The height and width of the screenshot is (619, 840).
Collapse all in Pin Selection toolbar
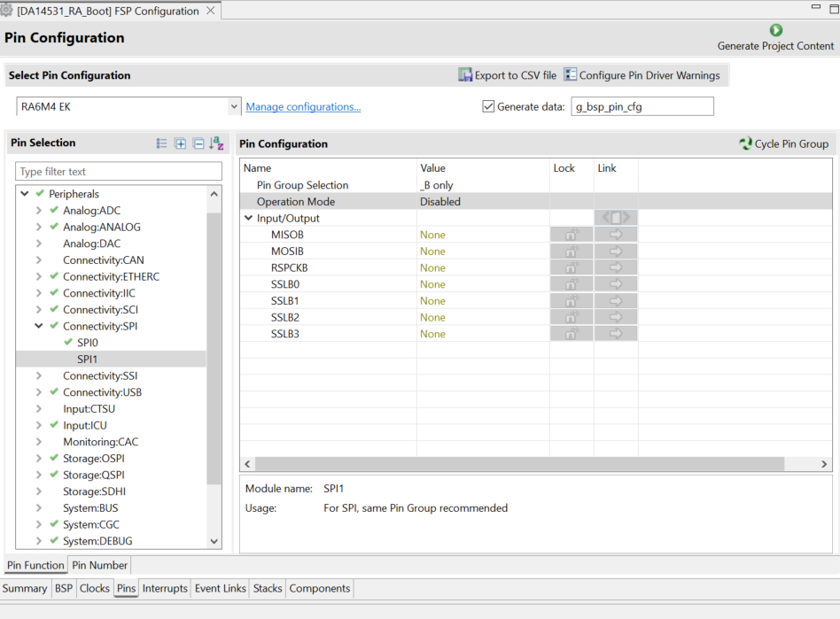click(x=198, y=143)
